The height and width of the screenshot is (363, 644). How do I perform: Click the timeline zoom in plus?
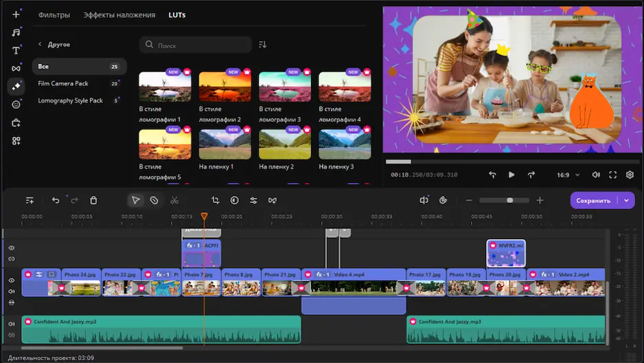540,200
